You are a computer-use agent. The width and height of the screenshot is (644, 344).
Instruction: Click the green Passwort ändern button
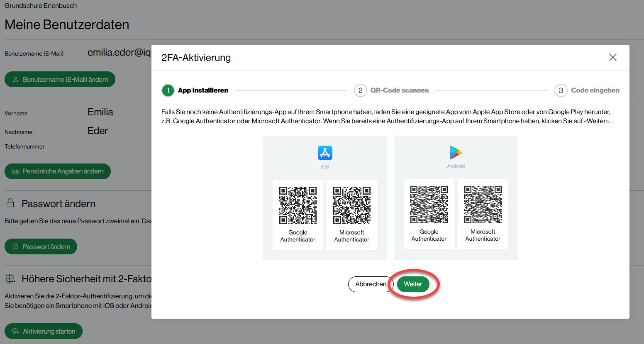(41, 246)
